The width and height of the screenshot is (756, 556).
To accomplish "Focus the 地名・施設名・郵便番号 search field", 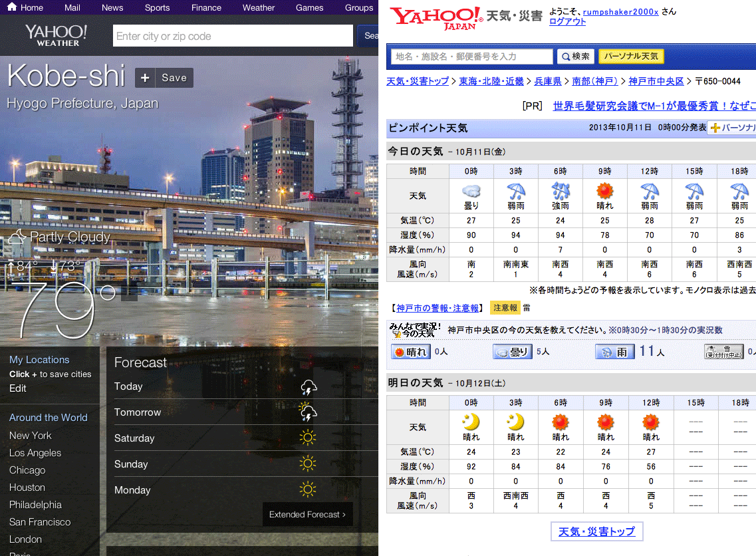I will coord(472,57).
